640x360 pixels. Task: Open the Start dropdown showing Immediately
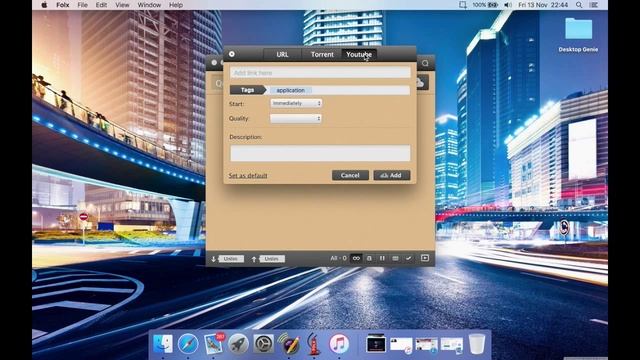tap(296, 103)
